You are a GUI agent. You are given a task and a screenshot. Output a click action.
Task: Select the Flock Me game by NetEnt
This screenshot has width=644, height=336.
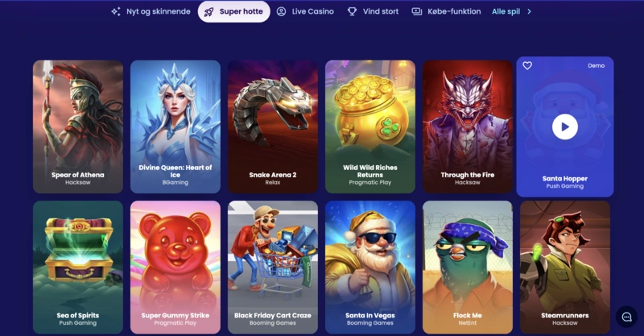click(468, 268)
